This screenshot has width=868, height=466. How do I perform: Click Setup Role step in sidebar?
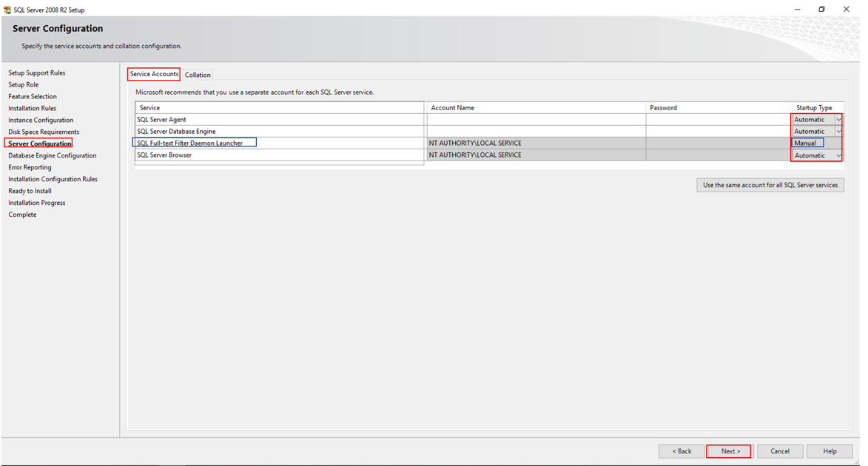pyautogui.click(x=23, y=84)
